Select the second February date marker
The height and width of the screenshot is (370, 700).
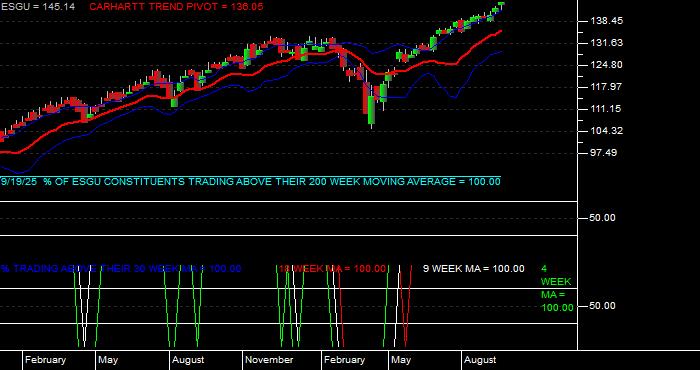click(344, 360)
